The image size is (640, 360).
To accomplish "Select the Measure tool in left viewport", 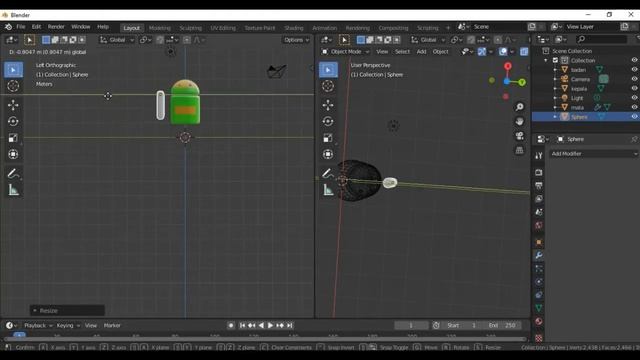I will click(x=13, y=190).
